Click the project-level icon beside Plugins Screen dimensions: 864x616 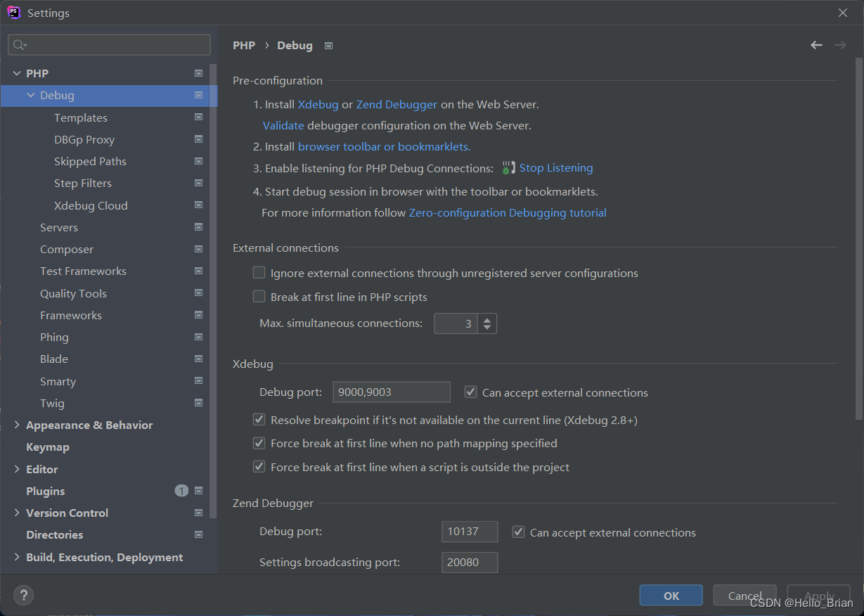[199, 491]
